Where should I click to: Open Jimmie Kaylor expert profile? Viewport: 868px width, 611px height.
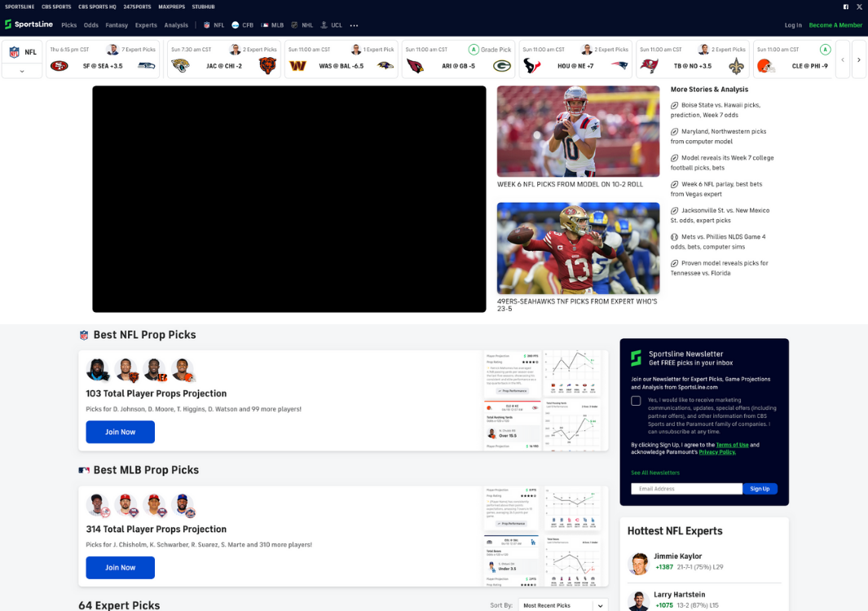[677, 556]
